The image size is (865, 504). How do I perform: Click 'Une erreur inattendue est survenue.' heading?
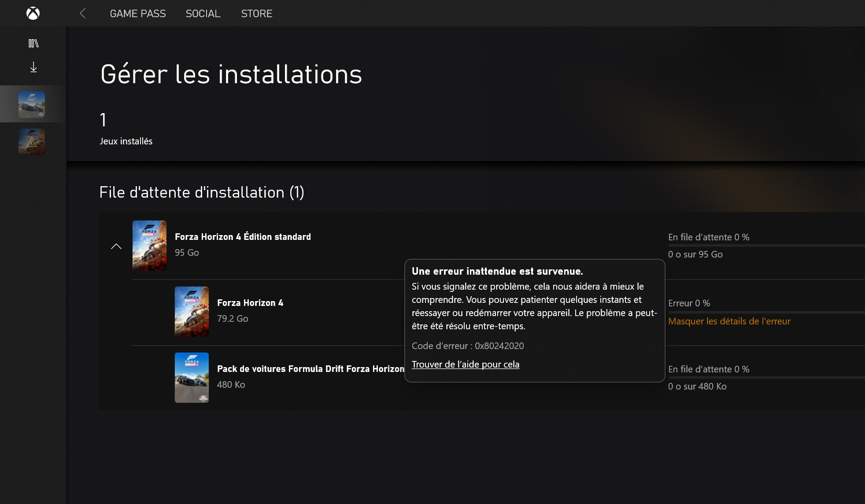coord(497,271)
